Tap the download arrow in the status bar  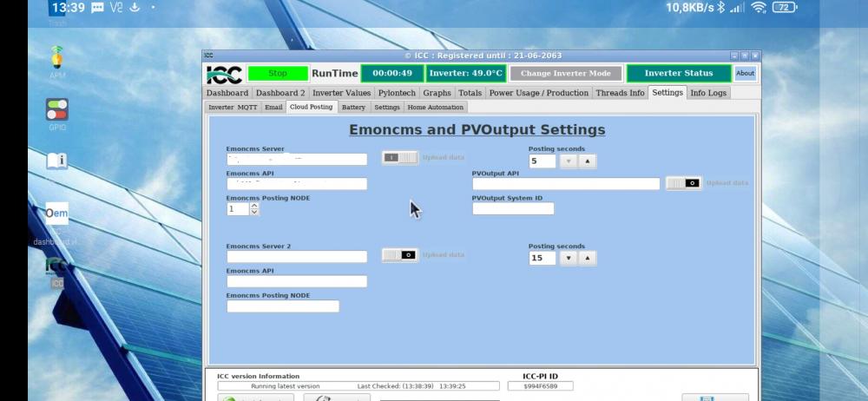pyautogui.click(x=134, y=7)
